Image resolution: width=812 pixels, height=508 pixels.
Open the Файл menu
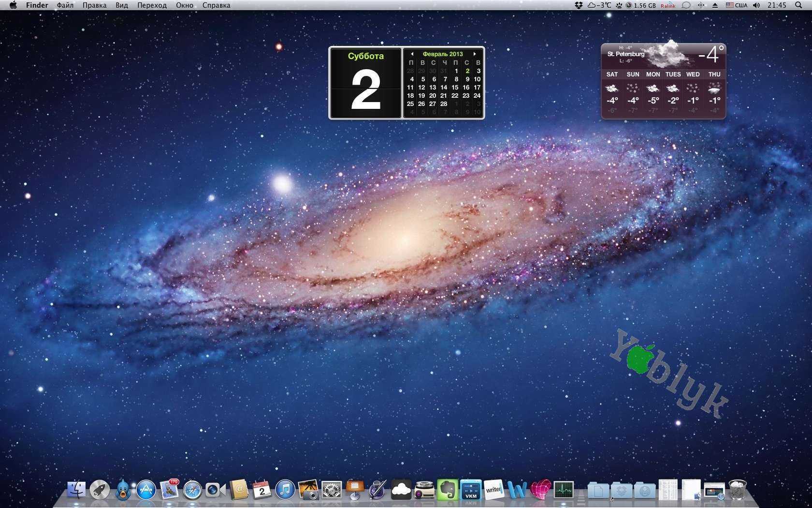65,5
